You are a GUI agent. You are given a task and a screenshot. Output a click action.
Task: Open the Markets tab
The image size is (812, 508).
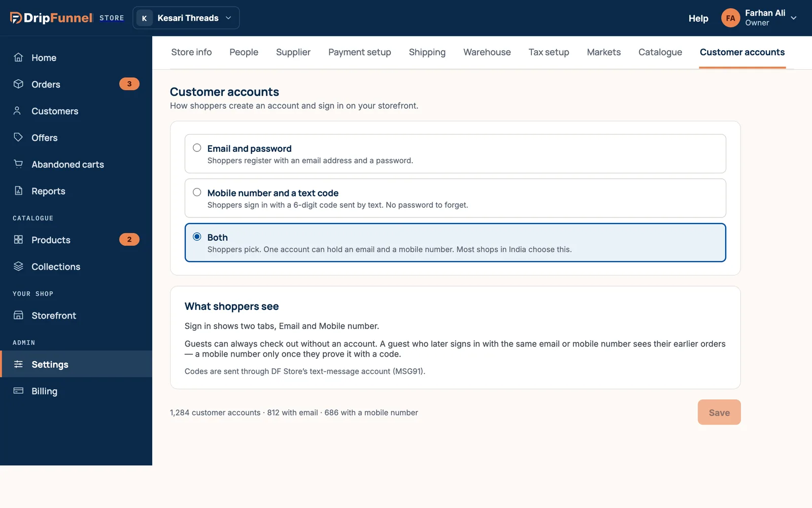pyautogui.click(x=603, y=52)
